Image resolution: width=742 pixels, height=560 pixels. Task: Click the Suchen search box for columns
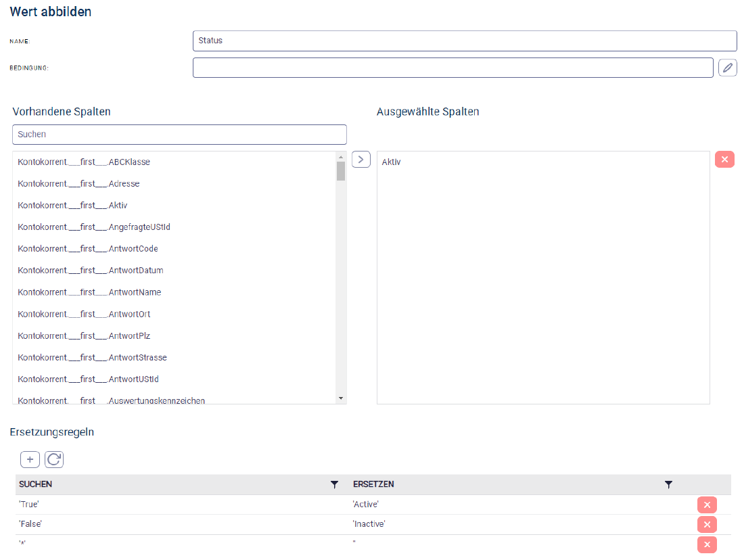[179, 135]
